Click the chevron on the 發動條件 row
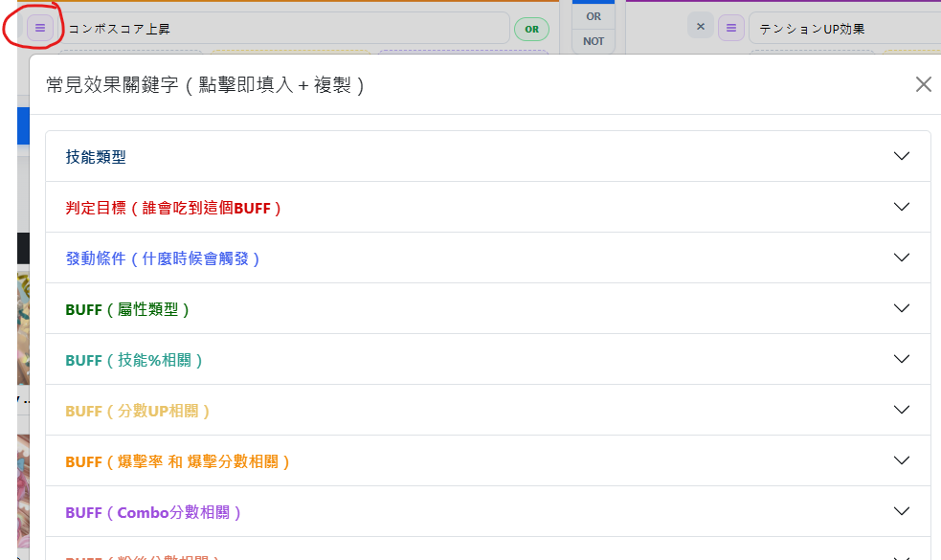The image size is (941, 560). [902, 258]
